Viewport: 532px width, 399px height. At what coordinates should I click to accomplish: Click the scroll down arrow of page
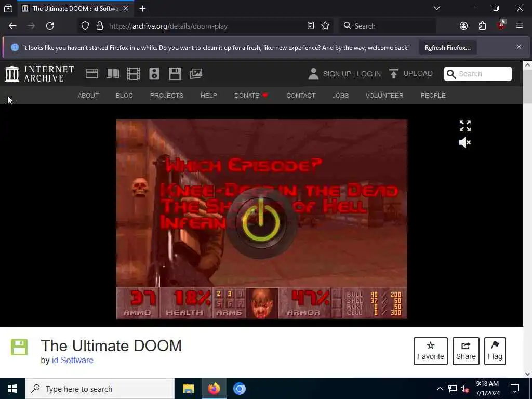[528, 374]
